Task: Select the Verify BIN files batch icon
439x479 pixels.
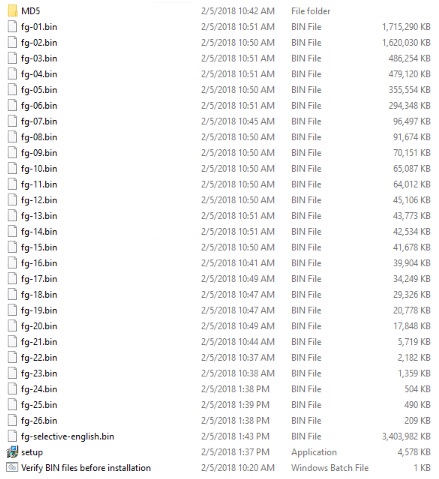Action: (12, 468)
